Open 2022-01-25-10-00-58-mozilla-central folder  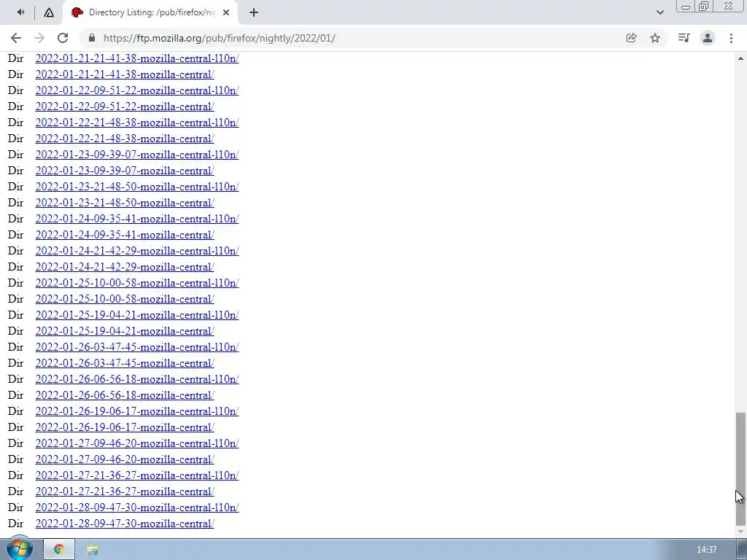(125, 299)
